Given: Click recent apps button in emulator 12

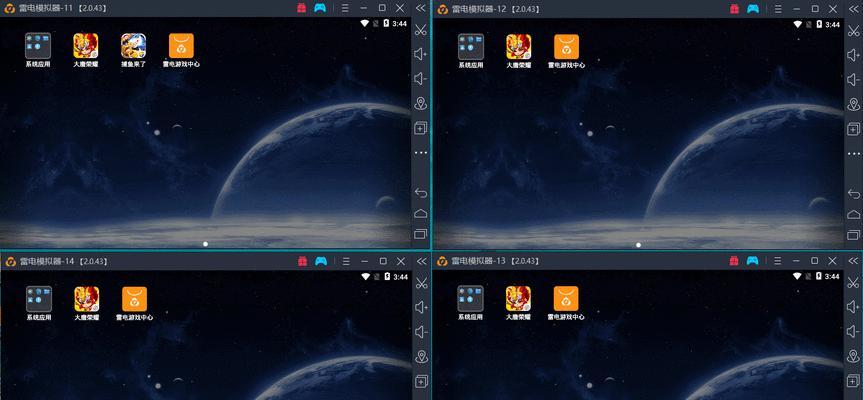Looking at the screenshot, I should point(854,235).
